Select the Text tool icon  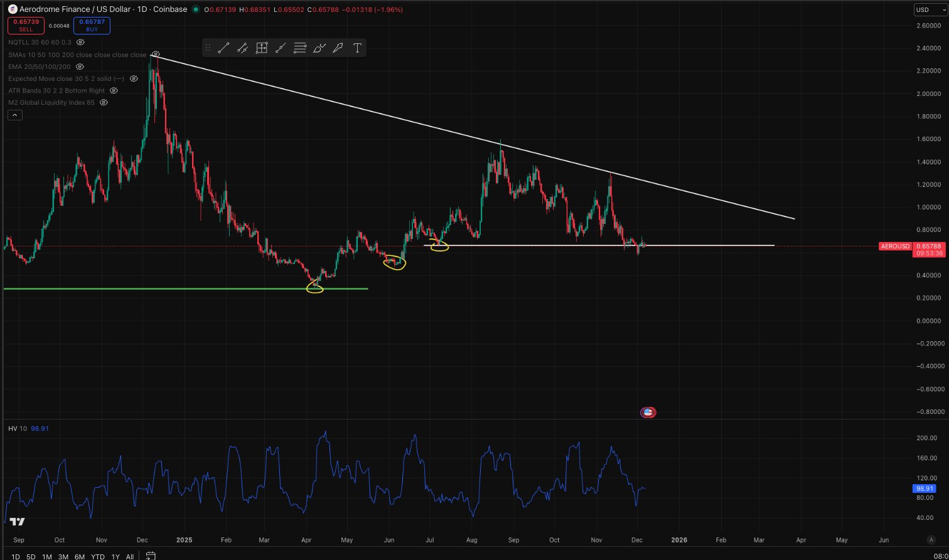(357, 48)
